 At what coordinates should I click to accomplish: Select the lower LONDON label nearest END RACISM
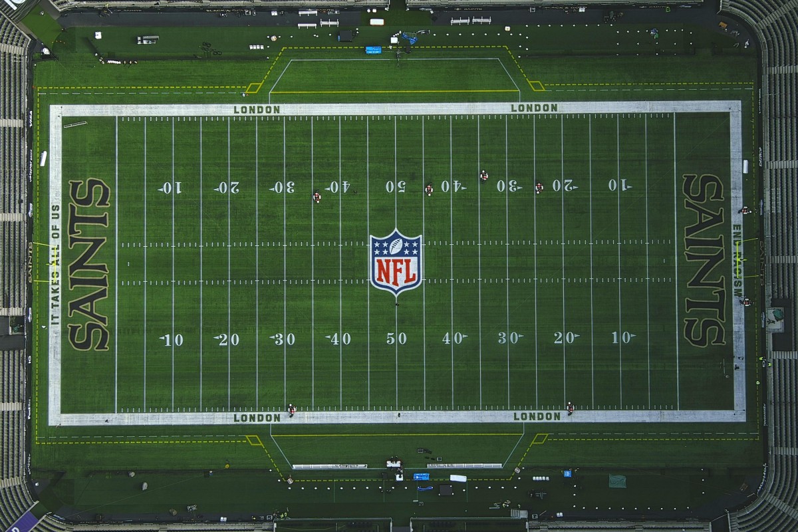(537, 416)
